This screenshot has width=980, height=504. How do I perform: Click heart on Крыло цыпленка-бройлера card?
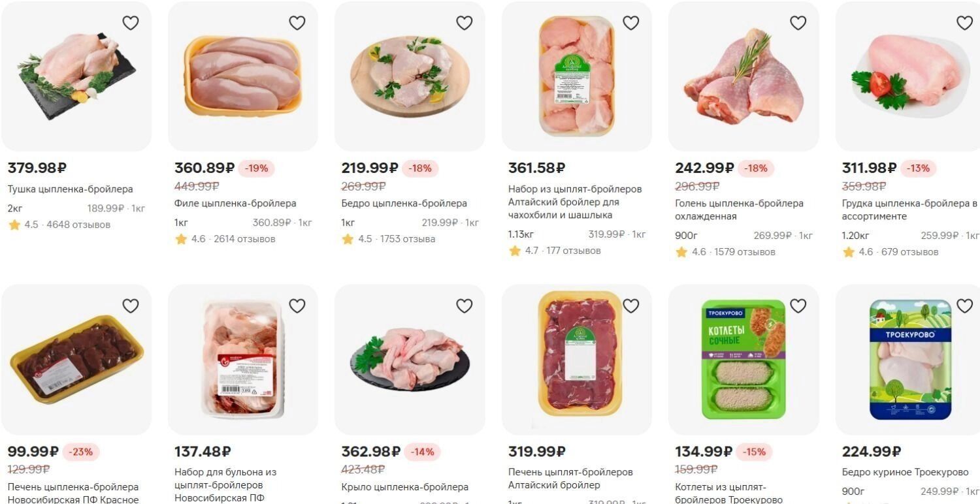click(464, 306)
